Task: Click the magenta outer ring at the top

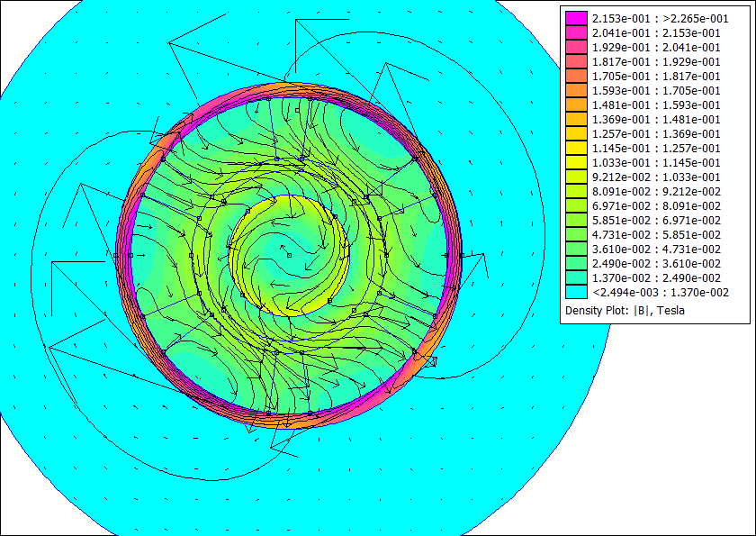Action: point(289,88)
